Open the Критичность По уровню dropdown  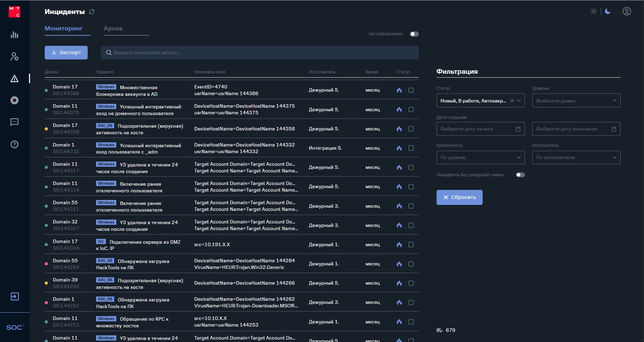pyautogui.click(x=480, y=158)
